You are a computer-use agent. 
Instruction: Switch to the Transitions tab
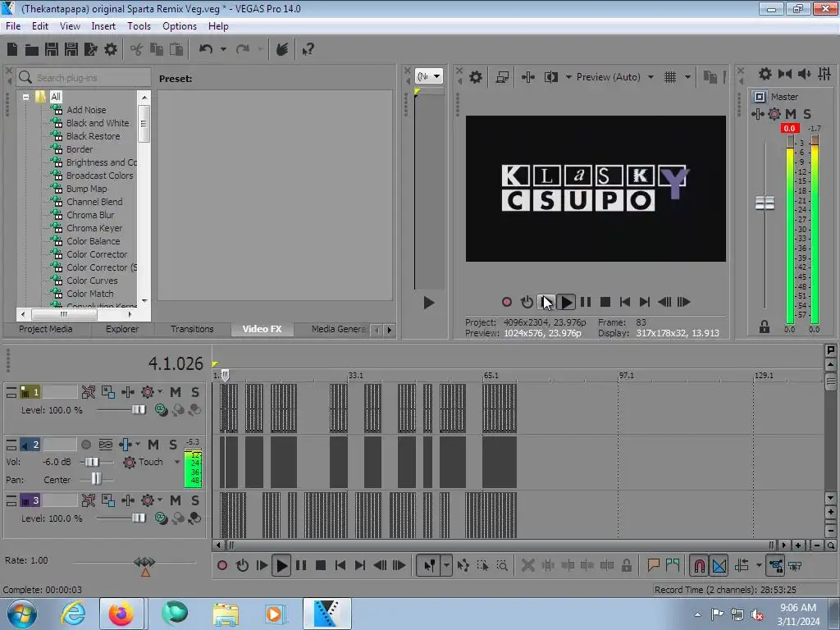click(x=192, y=329)
